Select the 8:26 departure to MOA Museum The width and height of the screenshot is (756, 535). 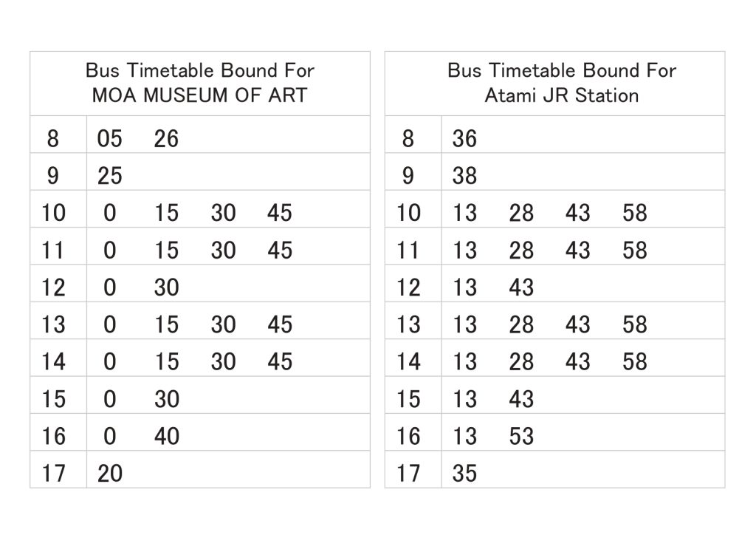click(166, 139)
